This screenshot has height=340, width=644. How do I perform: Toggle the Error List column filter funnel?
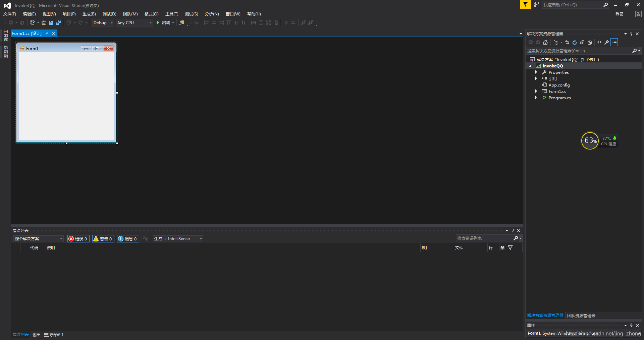(510, 248)
